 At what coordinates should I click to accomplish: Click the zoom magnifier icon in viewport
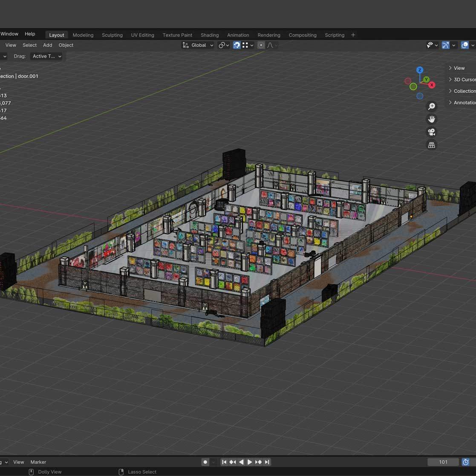(x=432, y=107)
